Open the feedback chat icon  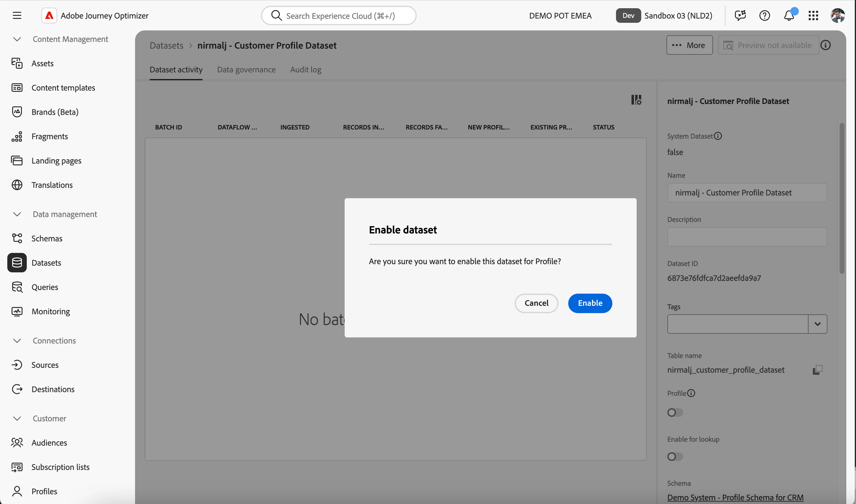coord(740,16)
